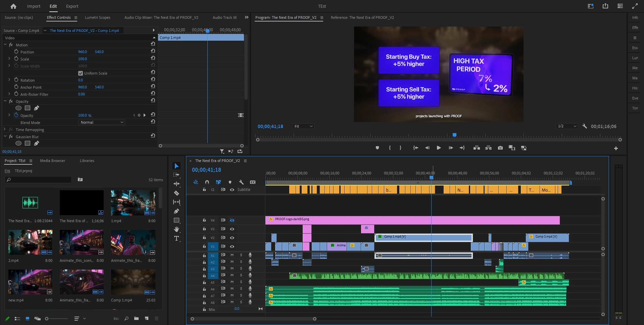Screen dimensions: 644x325
Task: Click the Export Frame camera icon
Action: [500, 148]
